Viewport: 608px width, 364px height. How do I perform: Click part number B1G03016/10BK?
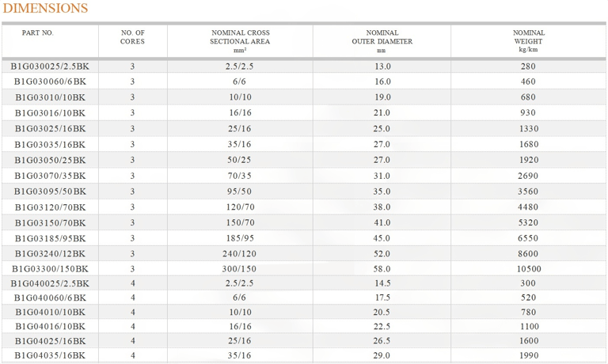(x=50, y=113)
